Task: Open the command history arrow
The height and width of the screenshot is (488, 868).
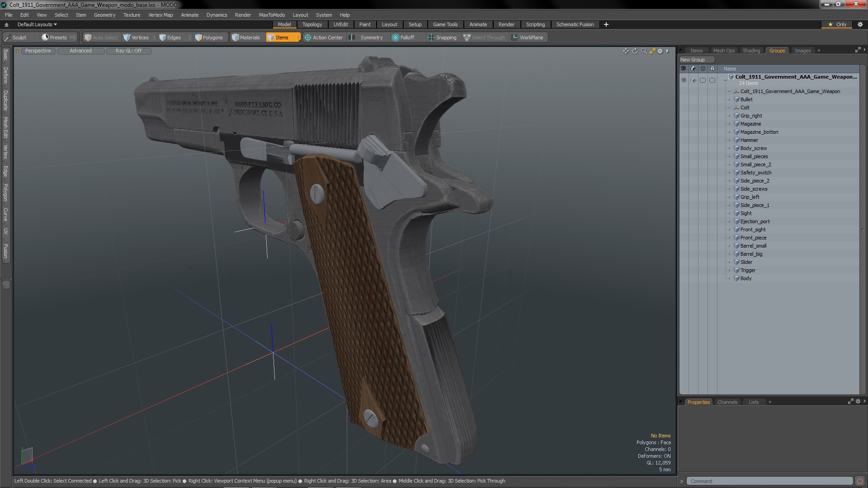Action: [682, 481]
